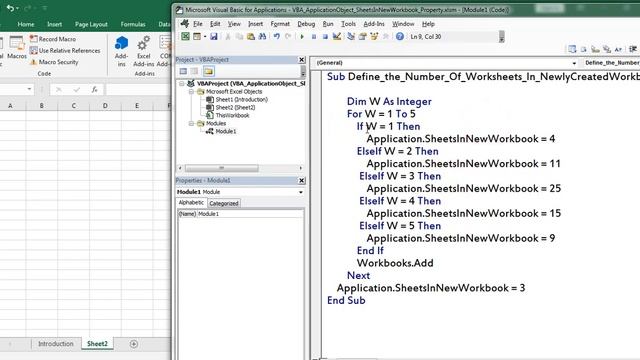Open the Window menu in VBA editor
This screenshot has height=360, width=640.
[x=403, y=24]
